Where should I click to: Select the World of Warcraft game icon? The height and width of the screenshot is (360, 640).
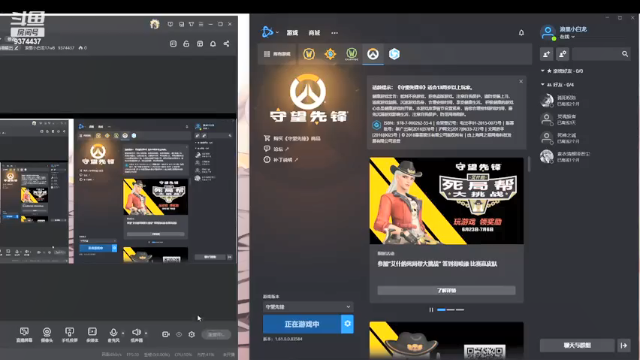pyautogui.click(x=309, y=54)
